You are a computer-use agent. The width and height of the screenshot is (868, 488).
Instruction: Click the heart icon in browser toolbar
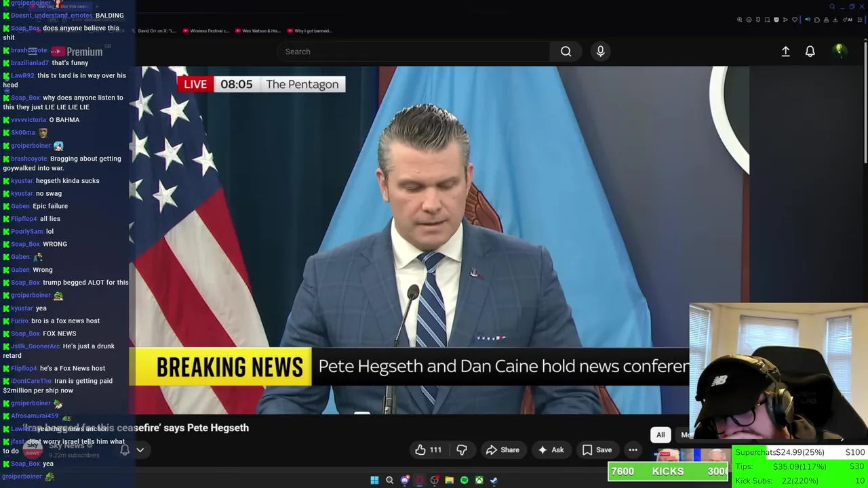[x=795, y=20]
